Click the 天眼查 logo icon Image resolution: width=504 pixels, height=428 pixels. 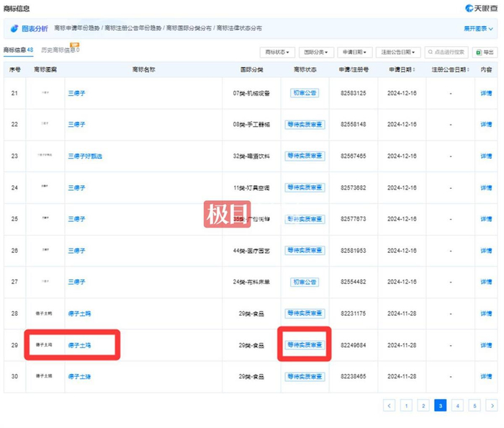click(x=469, y=8)
